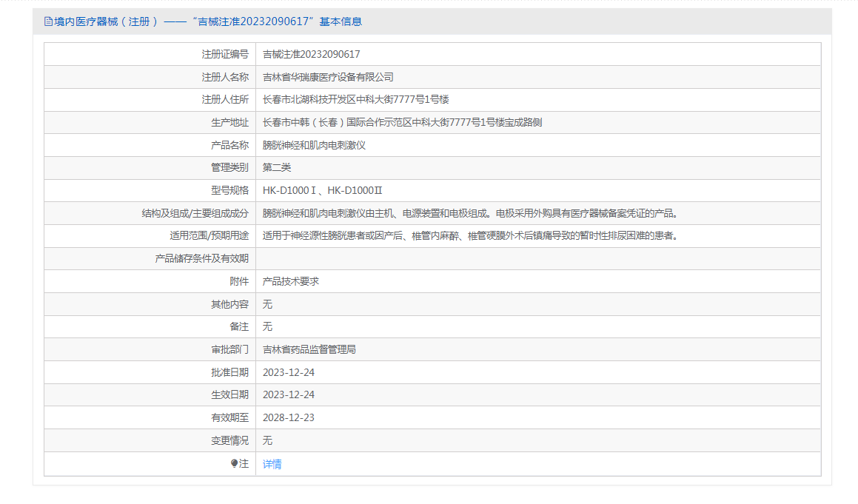Click the 注册证编号 label

pos(225,54)
